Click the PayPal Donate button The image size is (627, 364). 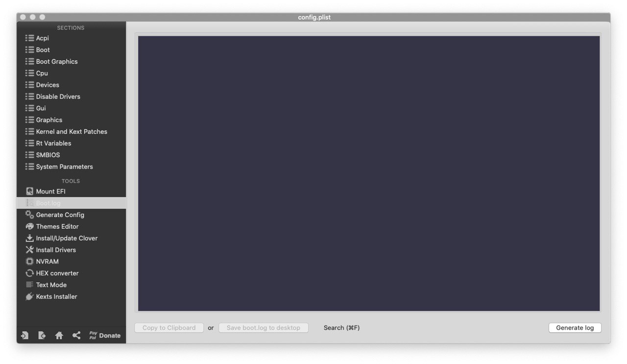[104, 336]
